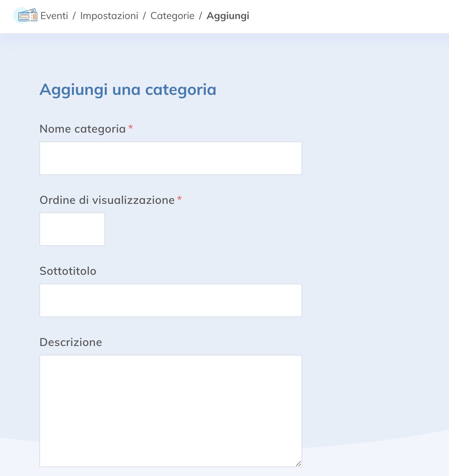The width and height of the screenshot is (449, 476).
Task: Select the Aggiungi breadcrumb item
Action: click(x=228, y=15)
